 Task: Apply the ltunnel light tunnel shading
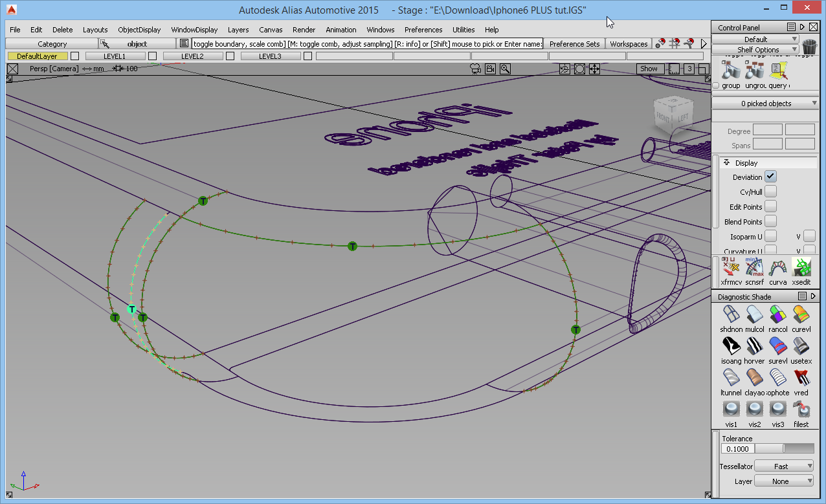731,378
